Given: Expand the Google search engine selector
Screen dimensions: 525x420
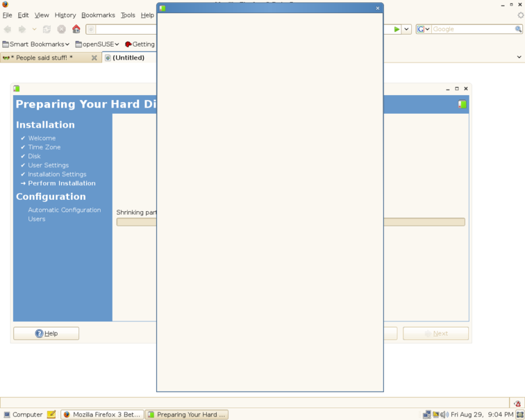Looking at the screenshot, I should pos(423,29).
